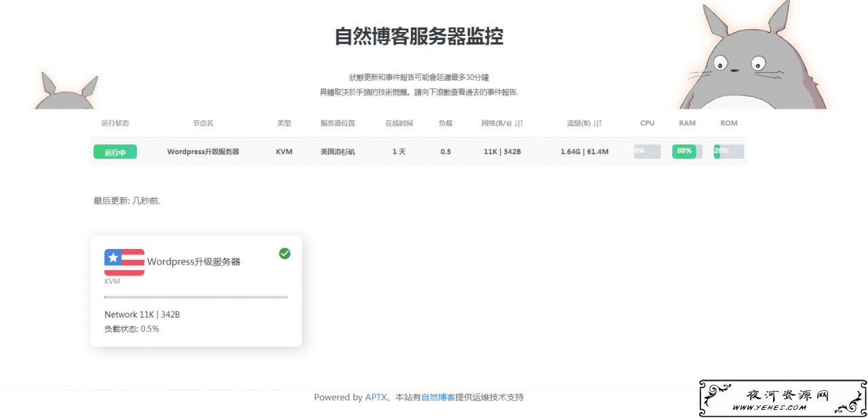
Task: Open the 自然博客 link in footer
Action: (x=438, y=398)
